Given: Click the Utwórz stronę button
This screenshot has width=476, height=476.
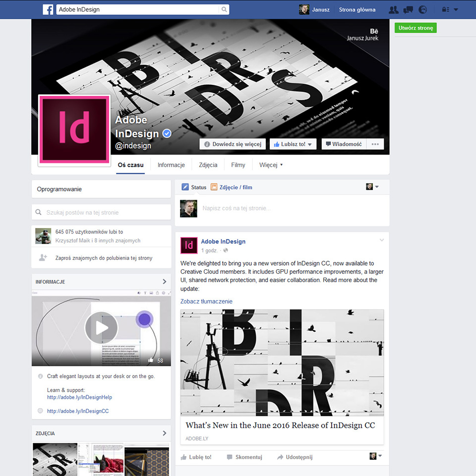Looking at the screenshot, I should click(415, 28).
